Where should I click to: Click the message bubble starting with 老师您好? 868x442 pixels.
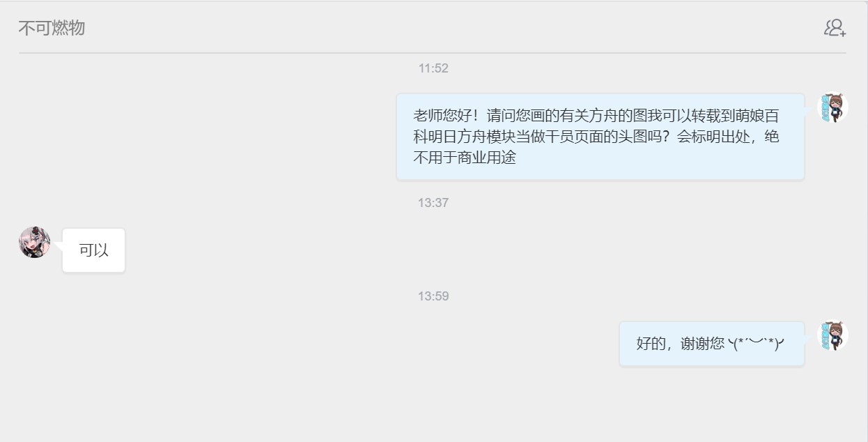600,137
